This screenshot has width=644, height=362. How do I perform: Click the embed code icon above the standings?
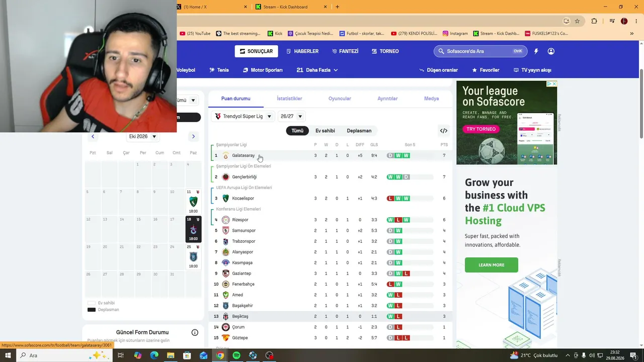(x=444, y=131)
